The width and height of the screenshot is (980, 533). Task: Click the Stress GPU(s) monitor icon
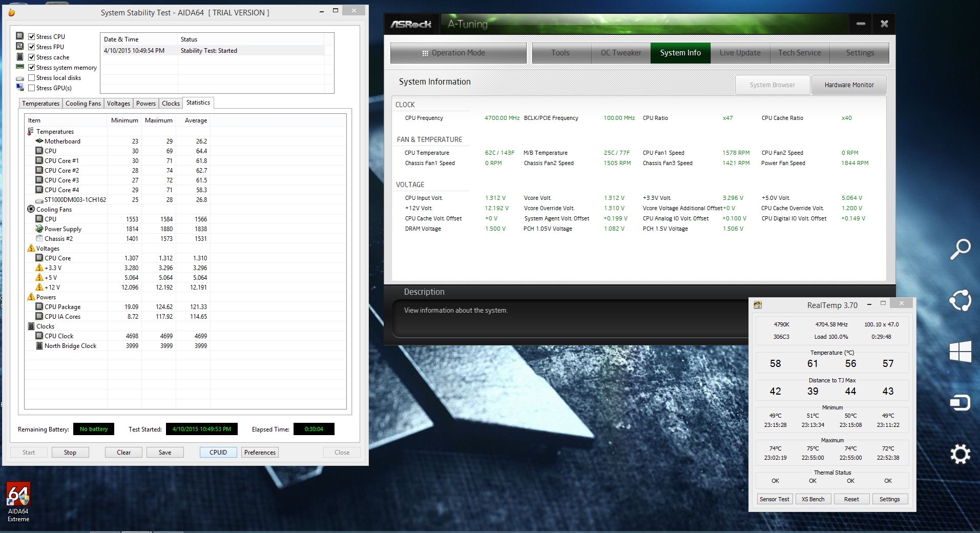(20, 88)
